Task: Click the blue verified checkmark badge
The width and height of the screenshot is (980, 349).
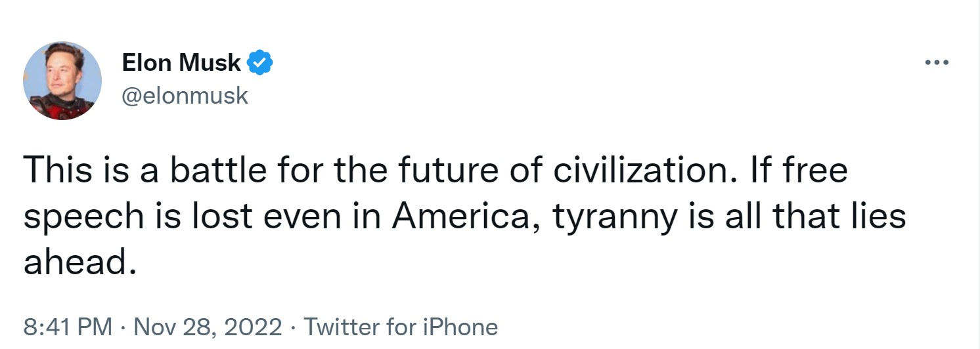Action: click(260, 63)
